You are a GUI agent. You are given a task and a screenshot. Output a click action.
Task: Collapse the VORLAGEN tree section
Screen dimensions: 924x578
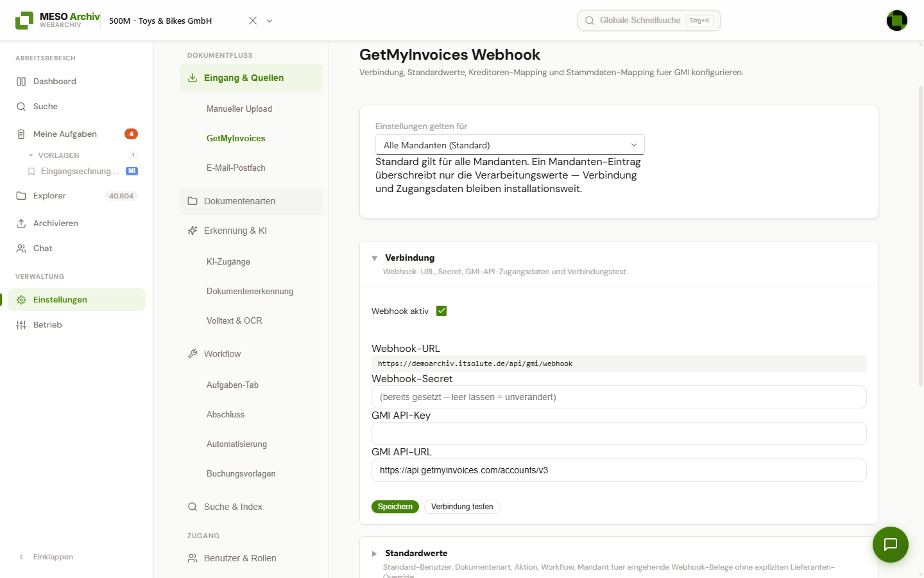31,155
